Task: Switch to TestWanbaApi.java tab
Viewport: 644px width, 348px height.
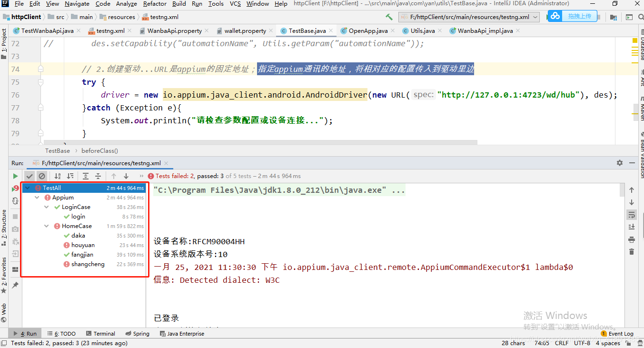Action: 47,31
